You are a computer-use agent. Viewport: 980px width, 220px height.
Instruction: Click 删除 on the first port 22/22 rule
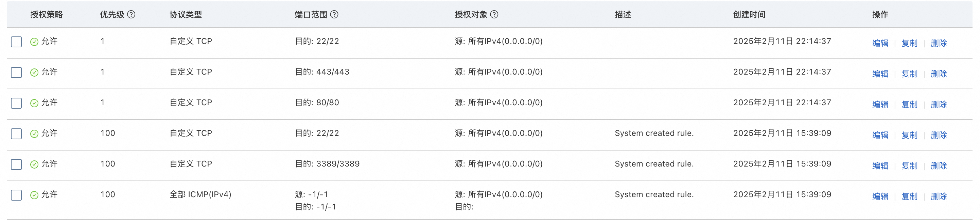(x=939, y=43)
